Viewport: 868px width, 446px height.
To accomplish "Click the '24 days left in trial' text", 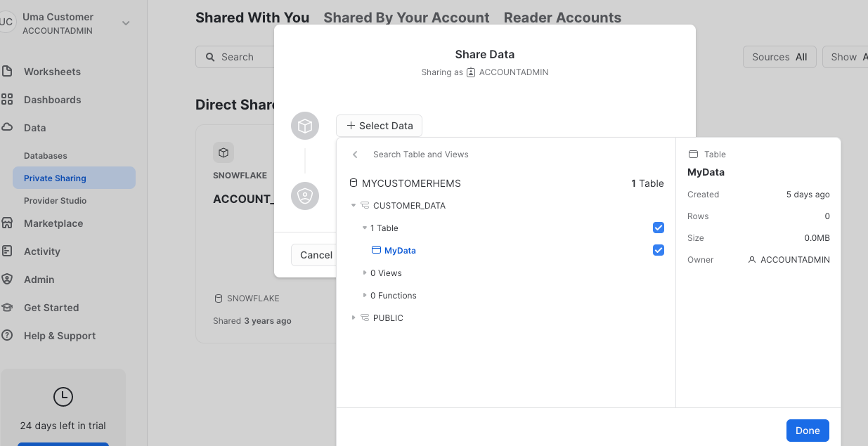I will [x=63, y=426].
